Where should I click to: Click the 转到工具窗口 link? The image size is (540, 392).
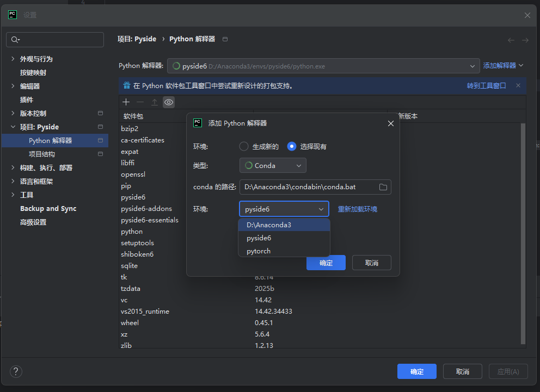click(486, 85)
